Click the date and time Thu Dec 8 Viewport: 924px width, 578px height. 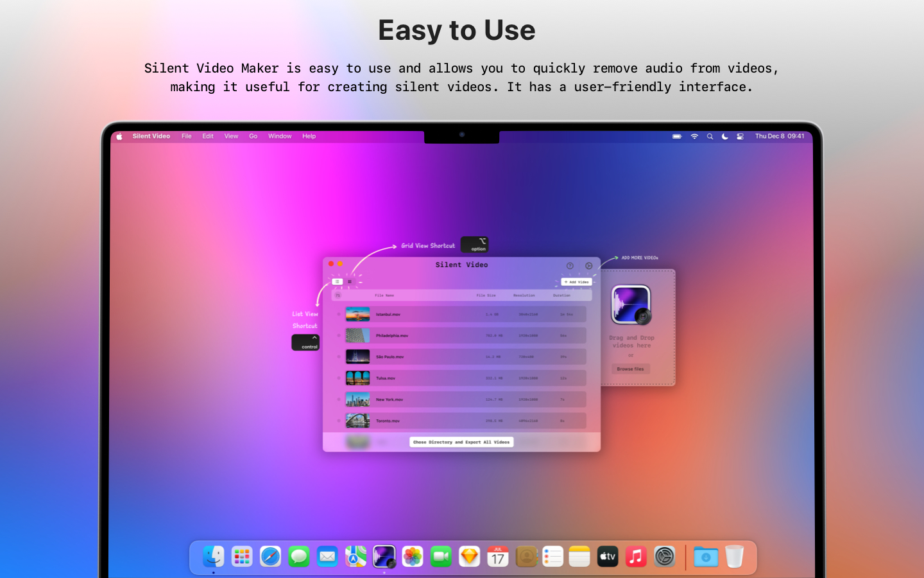[780, 136]
